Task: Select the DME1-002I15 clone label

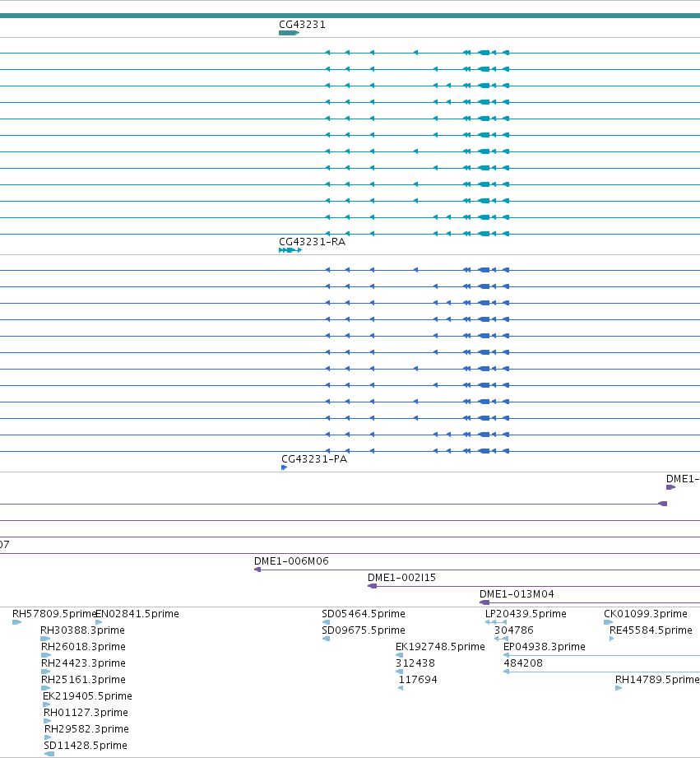Action: tap(401, 577)
